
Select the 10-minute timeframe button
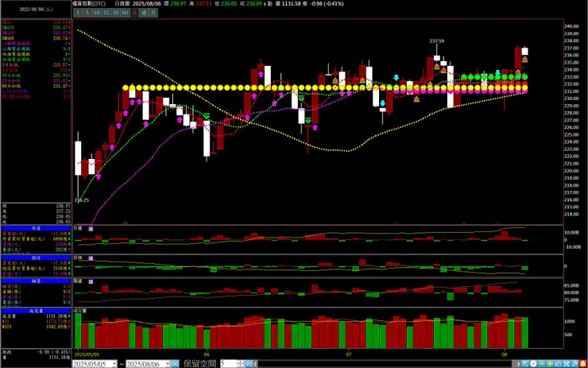click(97, 13)
